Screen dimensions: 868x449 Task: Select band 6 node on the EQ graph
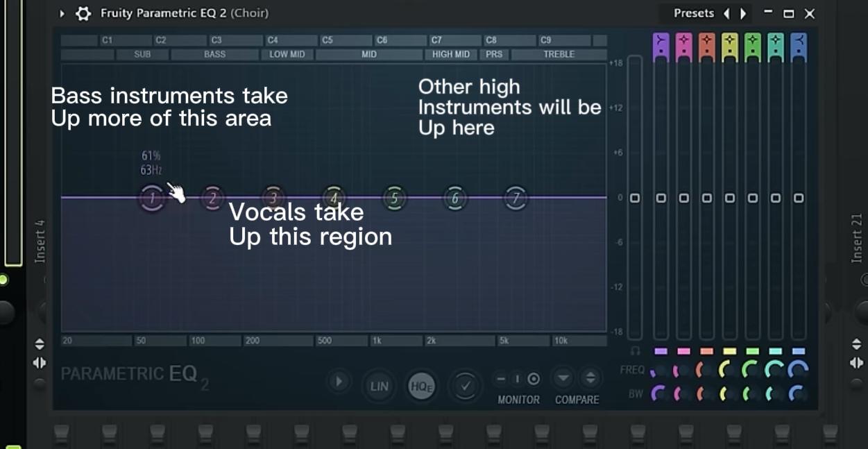coord(455,198)
